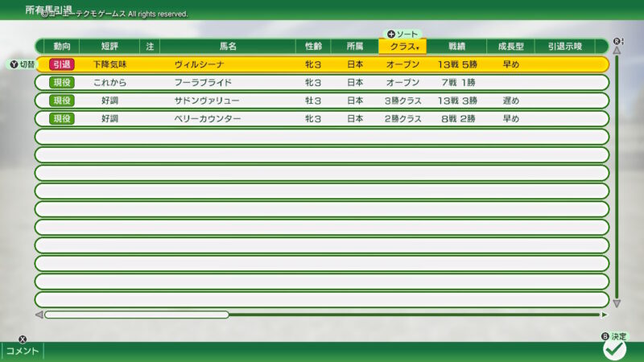This screenshot has width=644, height=362.
Task: Click the horizontal scrollbar thumb
Action: 137,315
